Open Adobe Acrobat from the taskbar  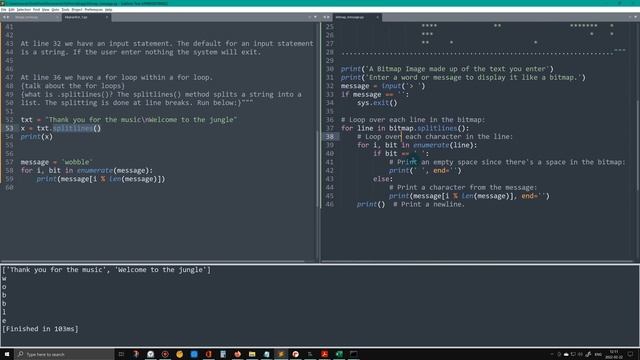[x=324, y=354]
